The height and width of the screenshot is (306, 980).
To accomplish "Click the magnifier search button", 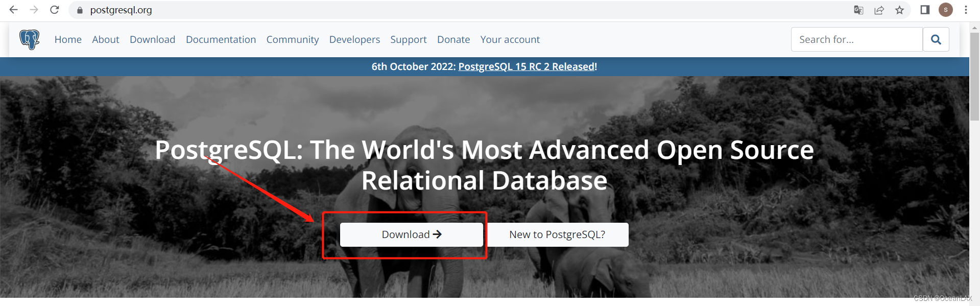I will click(x=936, y=39).
